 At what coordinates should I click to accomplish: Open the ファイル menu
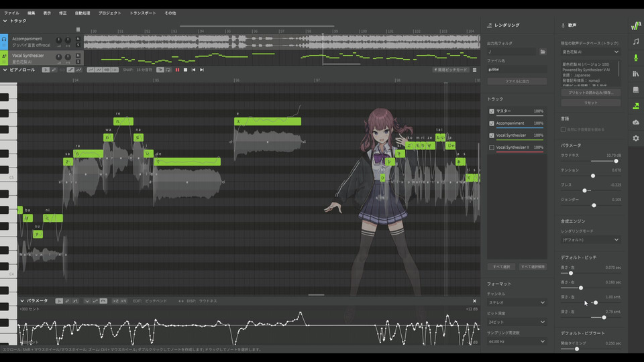[x=11, y=13]
